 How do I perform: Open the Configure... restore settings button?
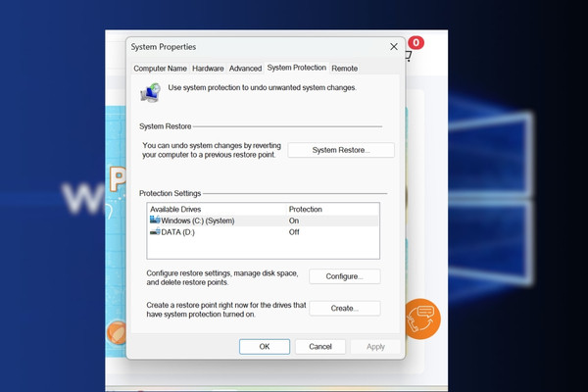(x=345, y=276)
